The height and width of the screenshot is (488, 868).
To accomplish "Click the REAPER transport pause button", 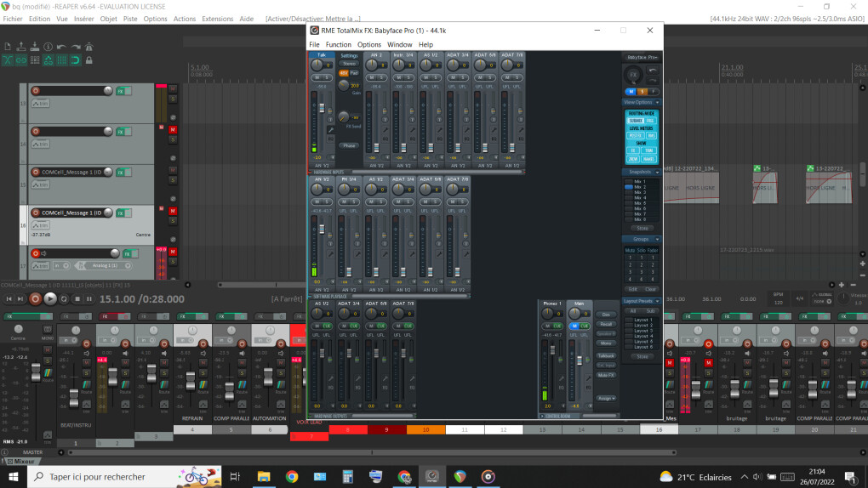I will pyautogui.click(x=89, y=298).
